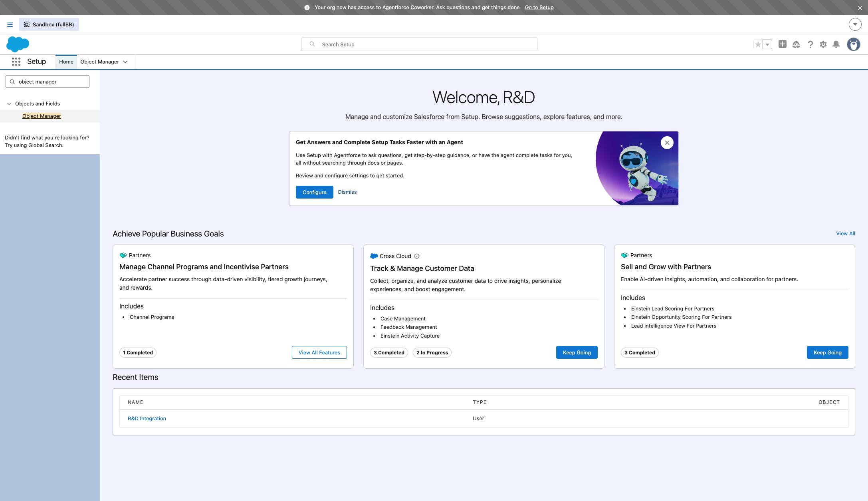
Task: Open View All business goals
Action: (x=846, y=233)
